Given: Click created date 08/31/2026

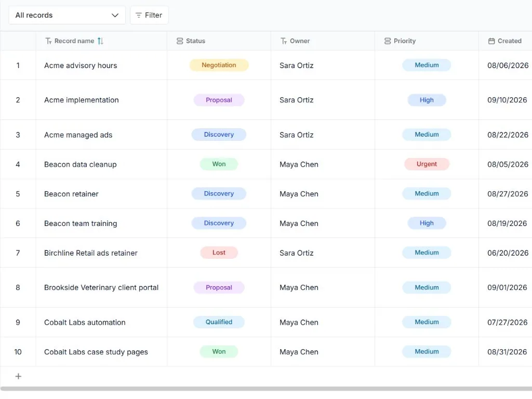Looking at the screenshot, I should pos(507,352).
